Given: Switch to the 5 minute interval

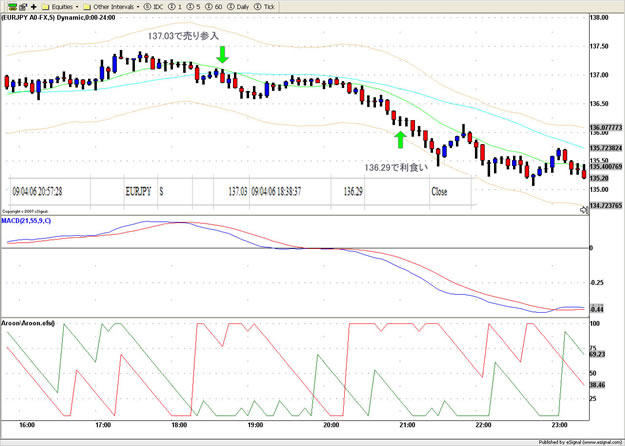Looking at the screenshot, I should click(x=193, y=7).
